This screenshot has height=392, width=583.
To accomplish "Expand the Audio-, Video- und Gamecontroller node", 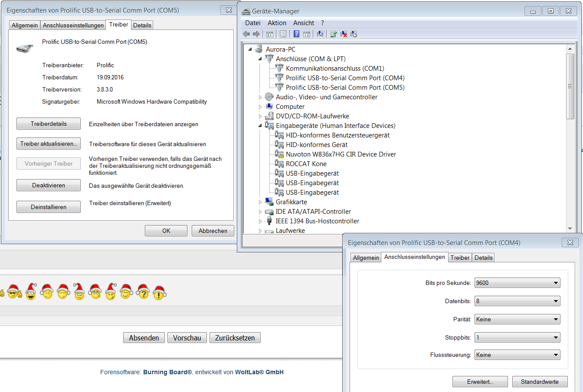I will (260, 97).
